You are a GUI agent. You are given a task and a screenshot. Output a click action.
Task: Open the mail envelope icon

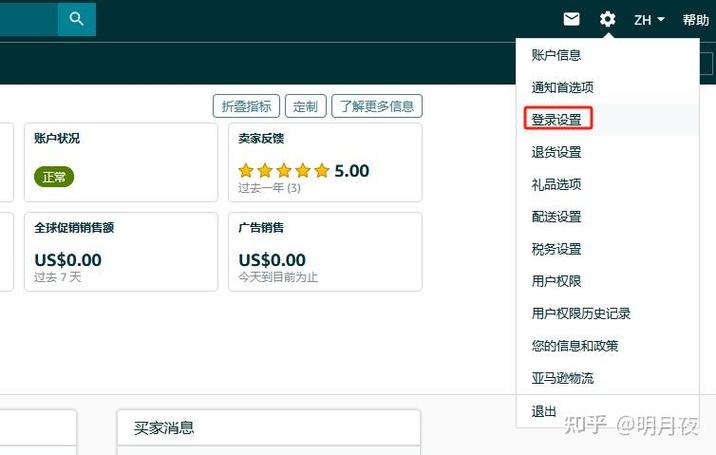tap(571, 19)
